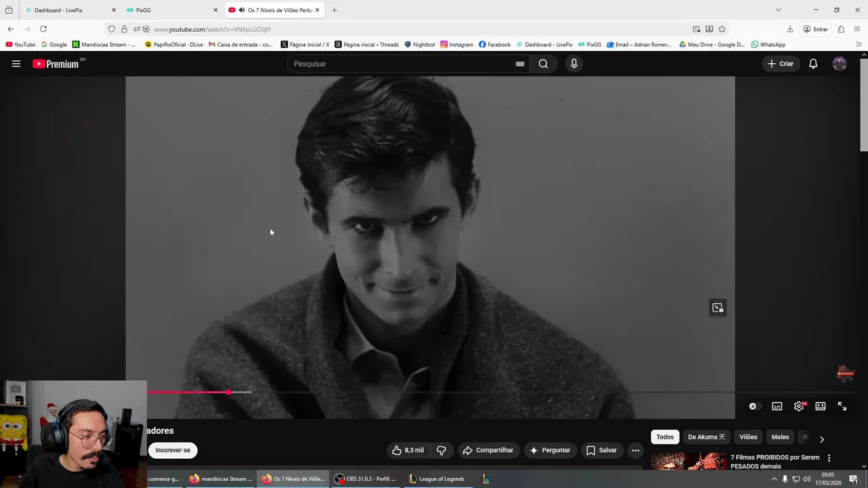The height and width of the screenshot is (488, 868).
Task: Open the YouTube bookmark in bookmarks bar
Action: point(20,45)
